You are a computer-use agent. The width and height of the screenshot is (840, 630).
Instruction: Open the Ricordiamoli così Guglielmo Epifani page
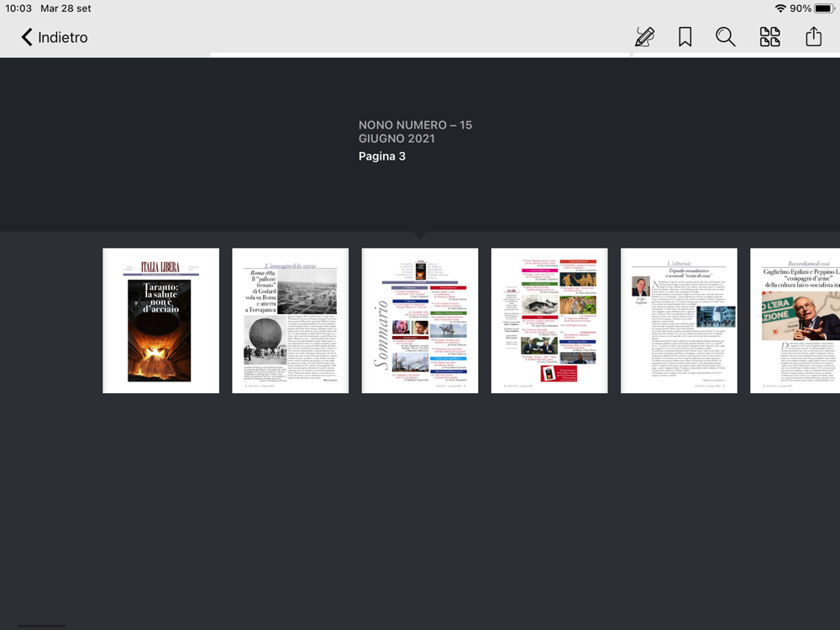pos(795,320)
